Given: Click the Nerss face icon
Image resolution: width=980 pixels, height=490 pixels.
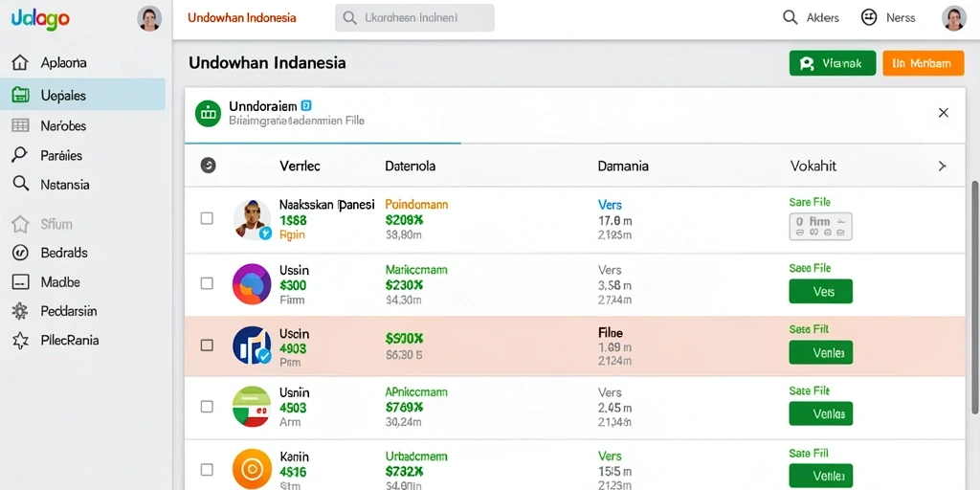Looking at the screenshot, I should (869, 17).
